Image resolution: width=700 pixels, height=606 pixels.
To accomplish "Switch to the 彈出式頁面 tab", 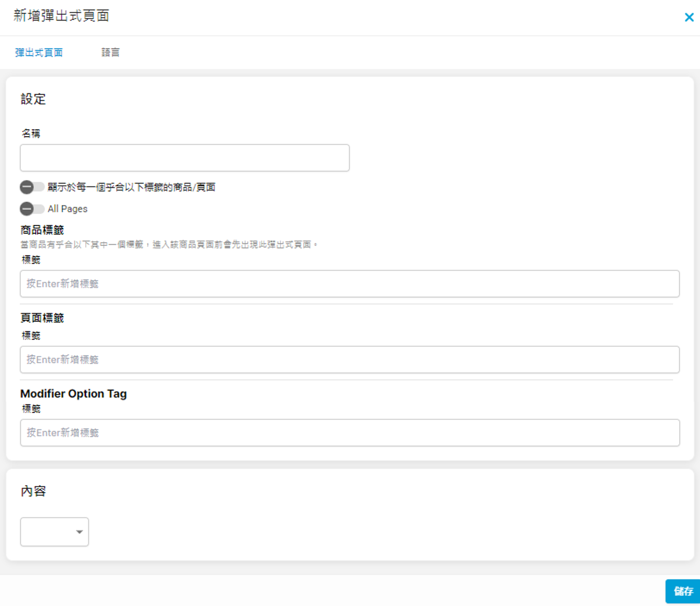I will (x=39, y=53).
